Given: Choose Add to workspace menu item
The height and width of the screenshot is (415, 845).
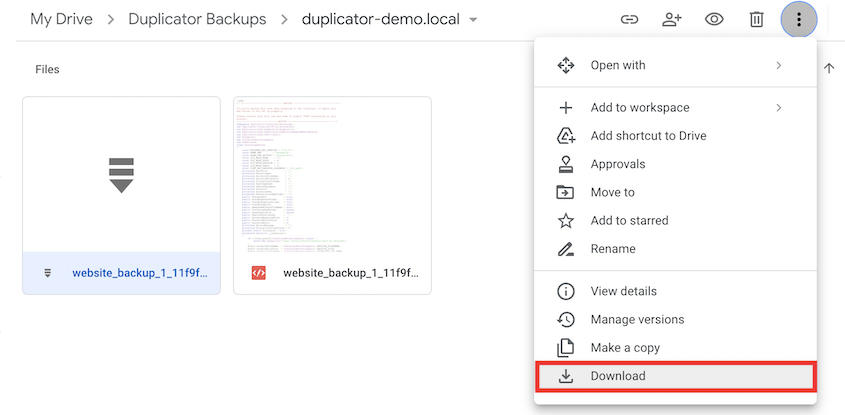Looking at the screenshot, I should tap(675, 108).
